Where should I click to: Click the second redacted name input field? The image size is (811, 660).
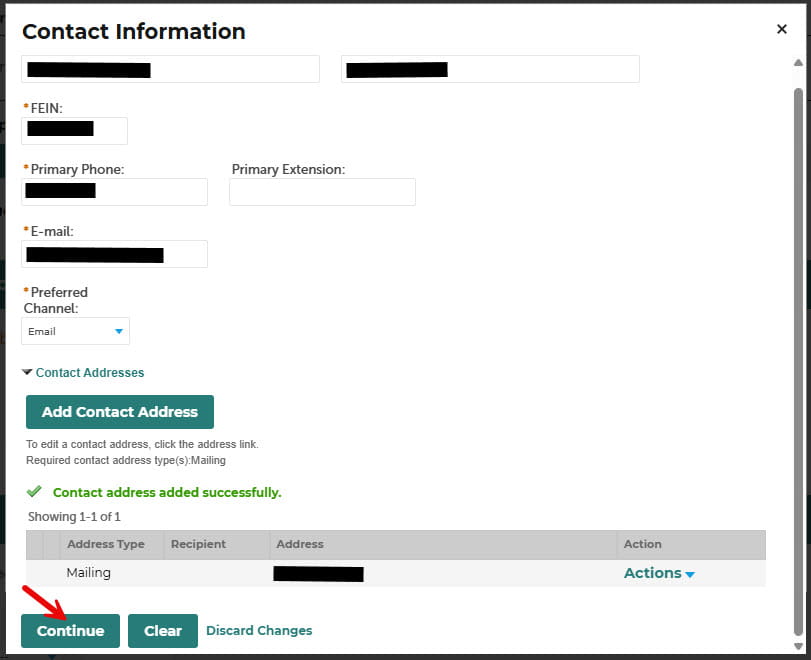coord(490,69)
